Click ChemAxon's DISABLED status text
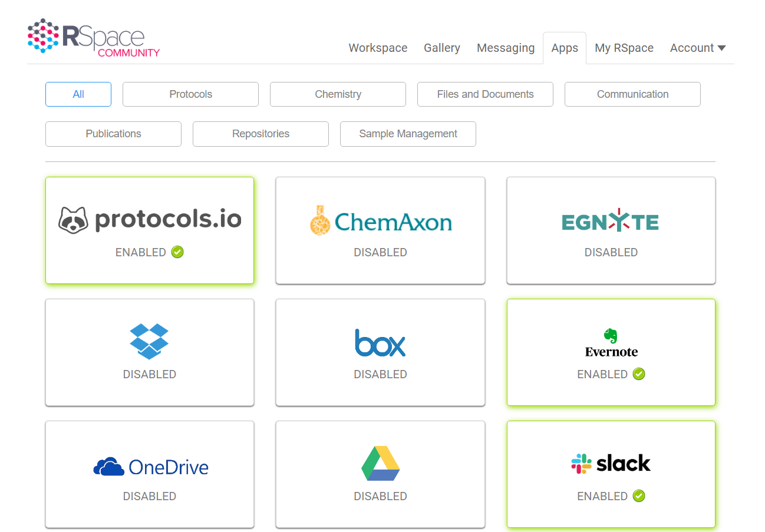The width and height of the screenshot is (765, 532). click(380, 252)
